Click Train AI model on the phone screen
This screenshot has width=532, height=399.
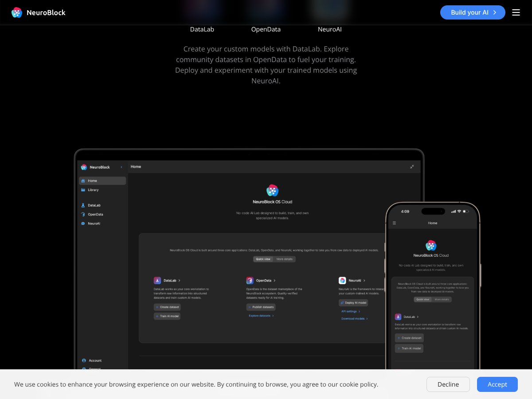point(409,348)
